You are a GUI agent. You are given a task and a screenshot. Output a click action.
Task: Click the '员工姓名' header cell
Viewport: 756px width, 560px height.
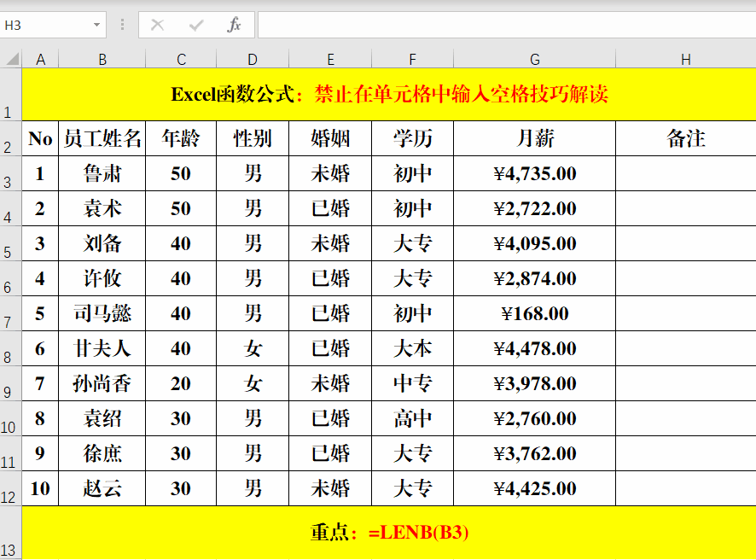click(x=102, y=138)
